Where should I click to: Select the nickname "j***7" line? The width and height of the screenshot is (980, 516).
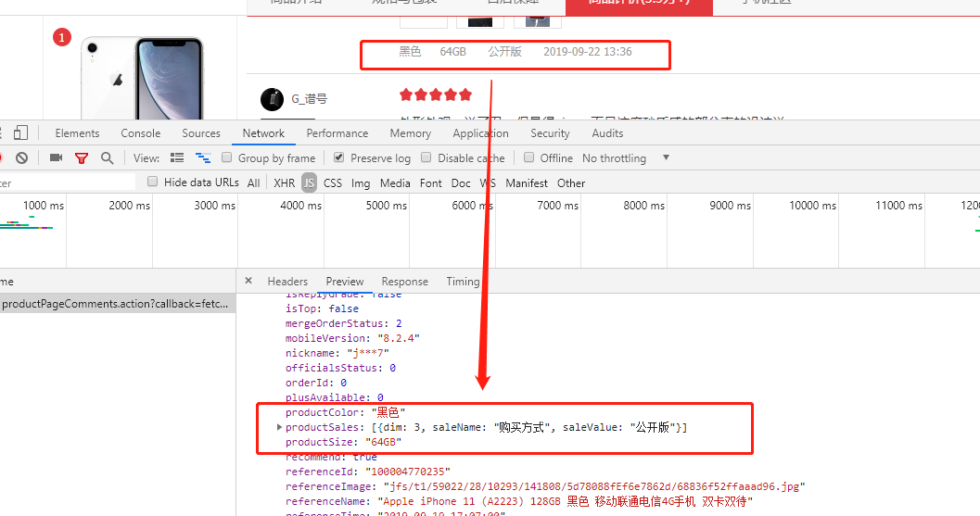337,353
